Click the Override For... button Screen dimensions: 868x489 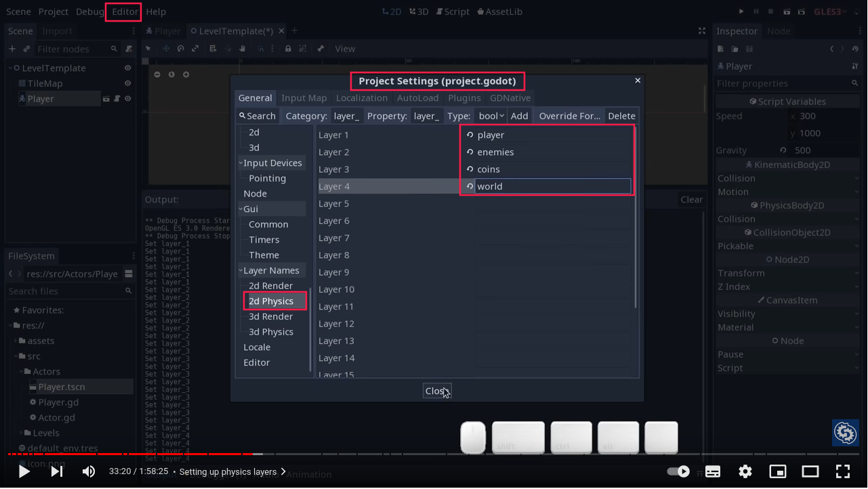[x=570, y=116]
